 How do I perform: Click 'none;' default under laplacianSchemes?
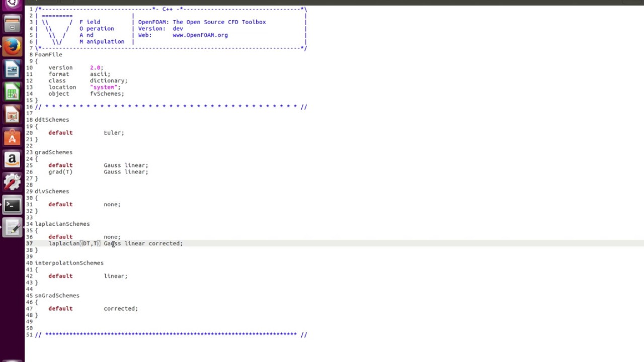(112, 237)
